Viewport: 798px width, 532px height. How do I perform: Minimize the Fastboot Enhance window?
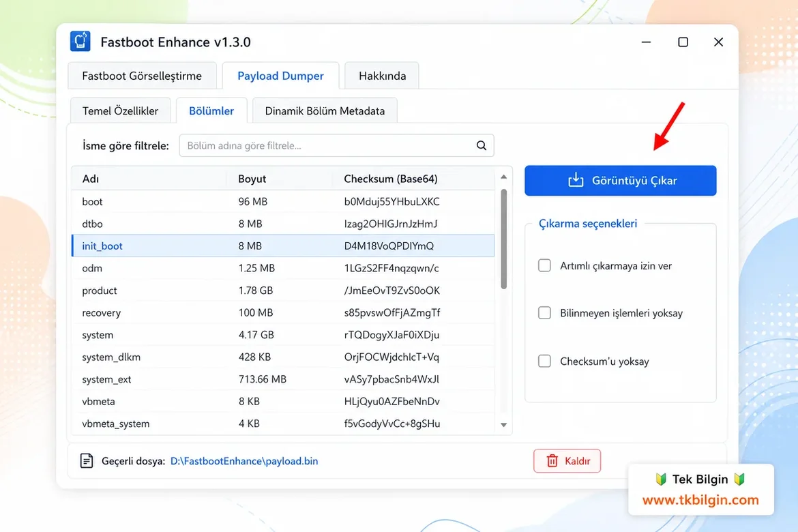pyautogui.click(x=646, y=42)
